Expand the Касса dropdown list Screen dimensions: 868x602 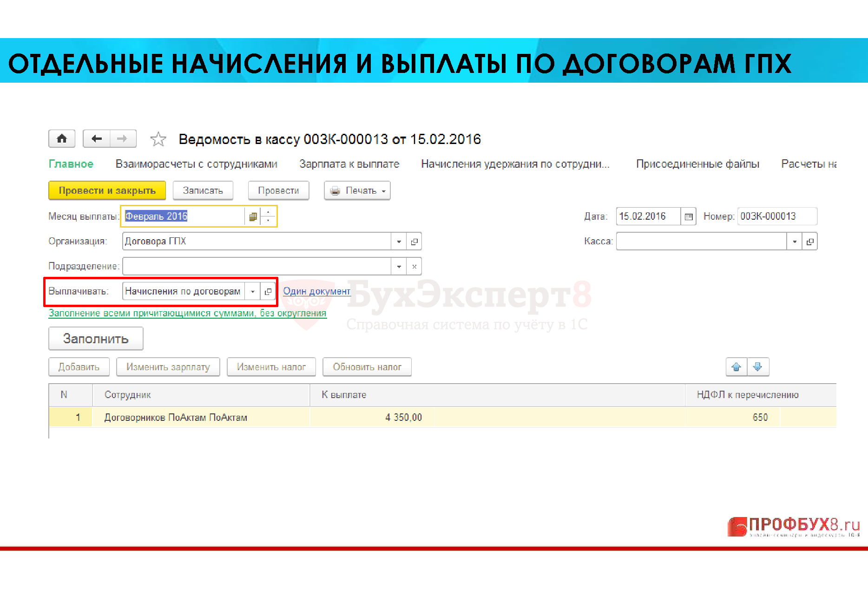click(x=794, y=242)
